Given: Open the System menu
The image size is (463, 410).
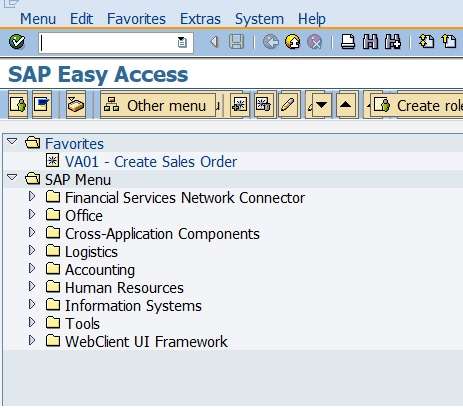Looking at the screenshot, I should pos(259,19).
